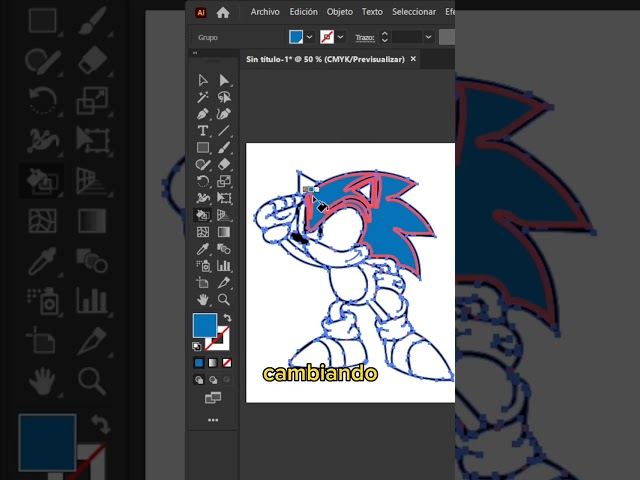This screenshot has height=480, width=640.
Task: Select the Magic Wand tool
Action: (203, 97)
